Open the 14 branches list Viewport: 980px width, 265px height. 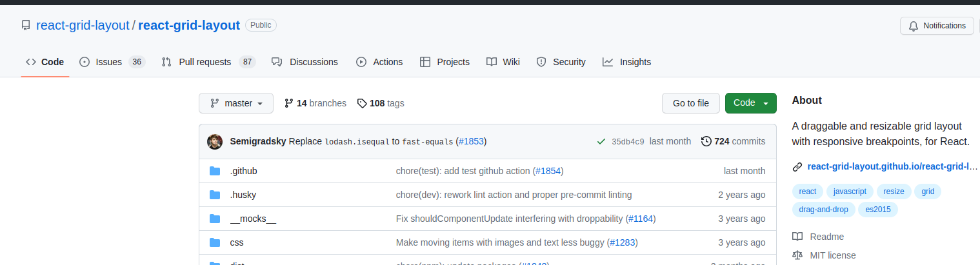[x=315, y=103]
